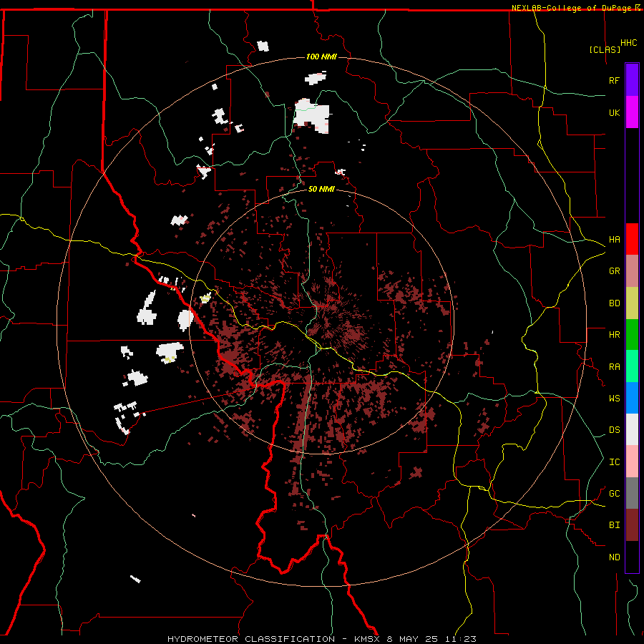
Task: Click the UK legend label
Action: (x=614, y=112)
